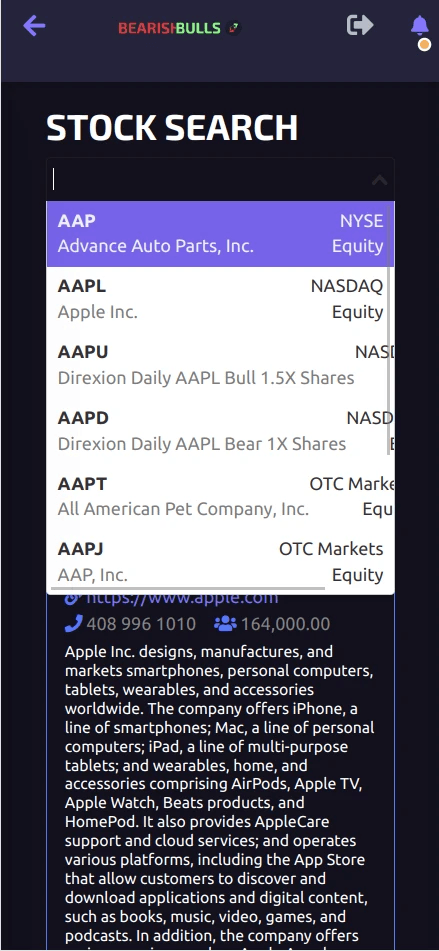Click the 408 996 1010 phone number
Viewport: 439px width, 951px height.
(141, 623)
